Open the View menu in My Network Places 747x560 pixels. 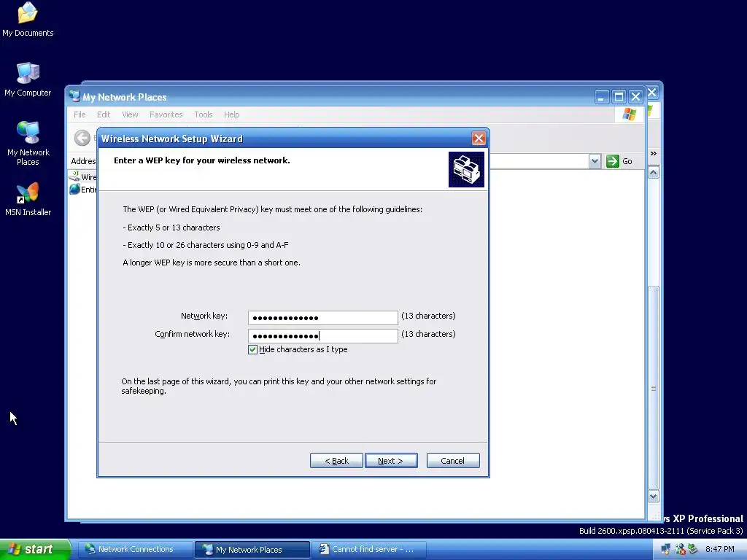pos(130,114)
